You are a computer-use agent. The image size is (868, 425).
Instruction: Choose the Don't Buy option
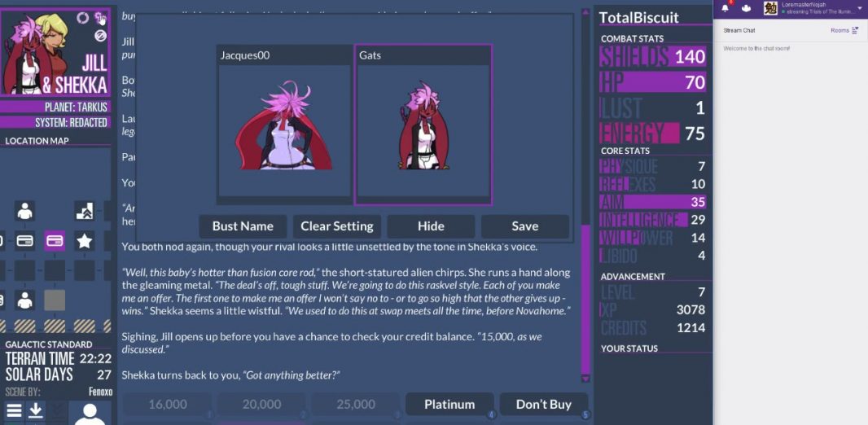544,405
